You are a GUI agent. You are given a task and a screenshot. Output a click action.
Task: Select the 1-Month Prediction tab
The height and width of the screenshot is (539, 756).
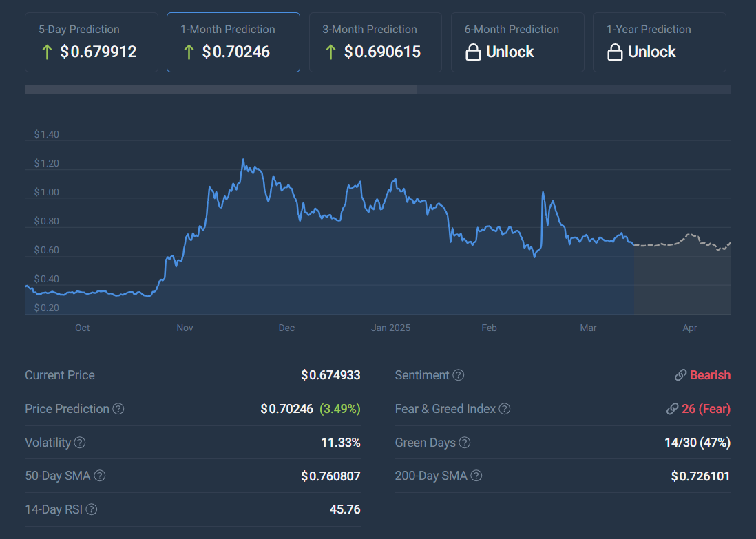click(233, 43)
